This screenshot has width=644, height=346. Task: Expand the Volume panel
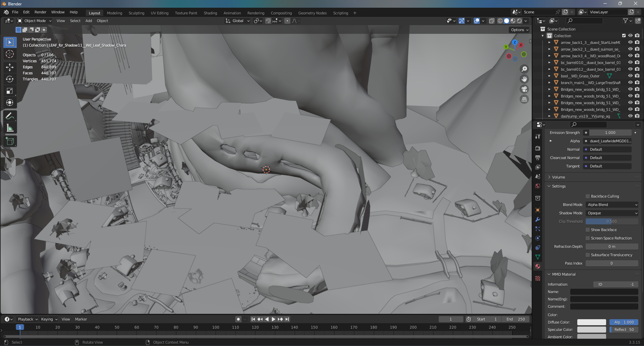pyautogui.click(x=559, y=177)
